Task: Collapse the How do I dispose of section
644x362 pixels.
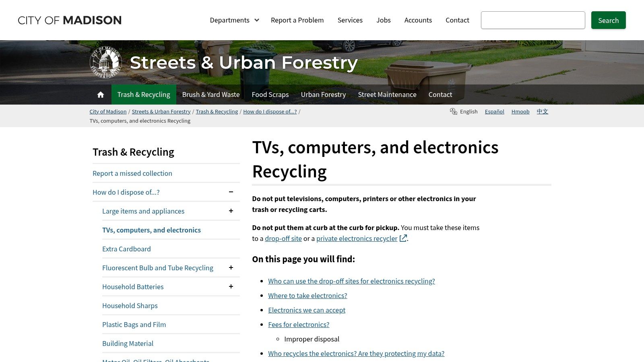Action: pos(231,192)
